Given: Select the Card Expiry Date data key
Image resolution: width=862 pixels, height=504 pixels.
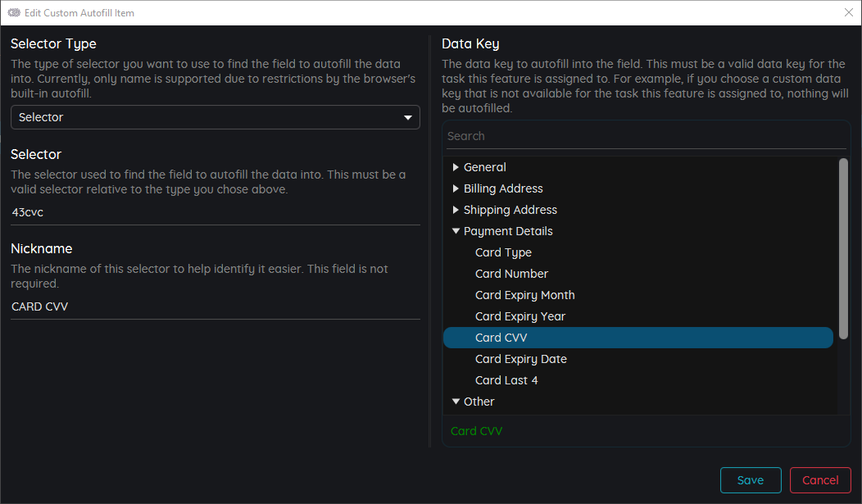Looking at the screenshot, I should pyautogui.click(x=521, y=358).
